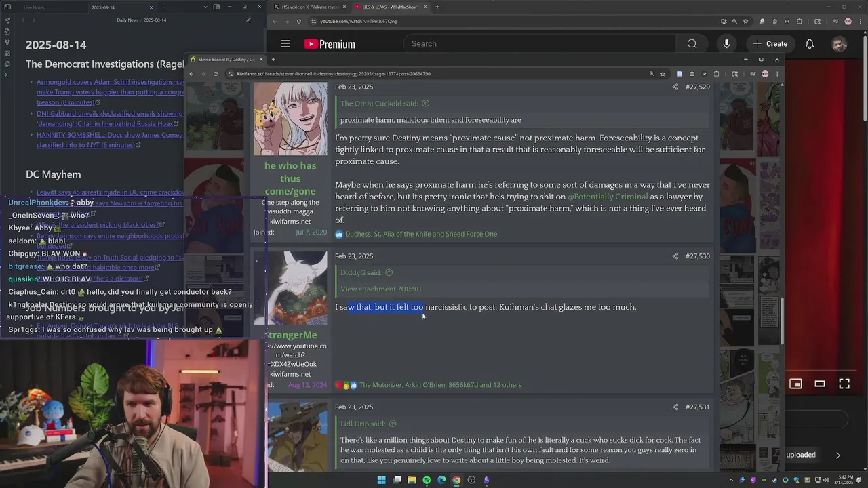Screen dimensions: 868x488
Task: Activate YouTube voice search microphone
Action: pyautogui.click(x=726, y=44)
